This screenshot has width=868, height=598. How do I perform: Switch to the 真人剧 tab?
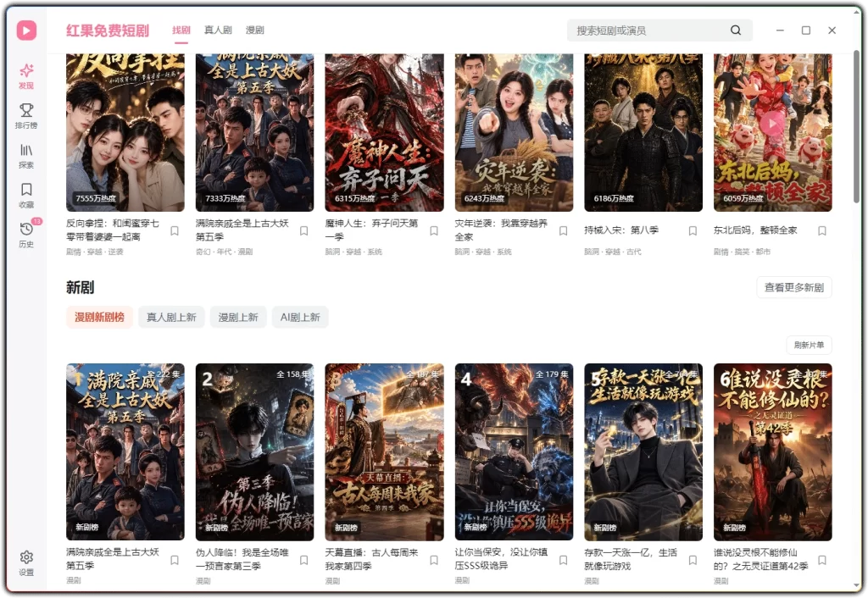218,30
